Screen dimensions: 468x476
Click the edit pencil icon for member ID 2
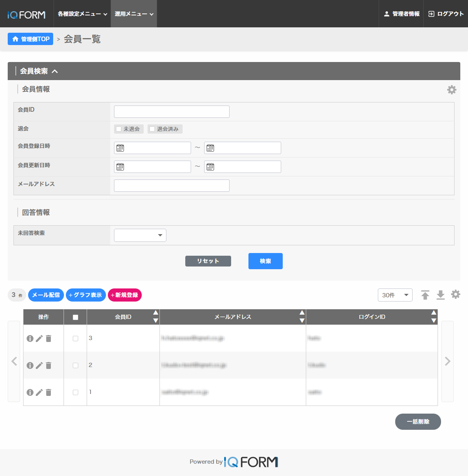point(39,365)
